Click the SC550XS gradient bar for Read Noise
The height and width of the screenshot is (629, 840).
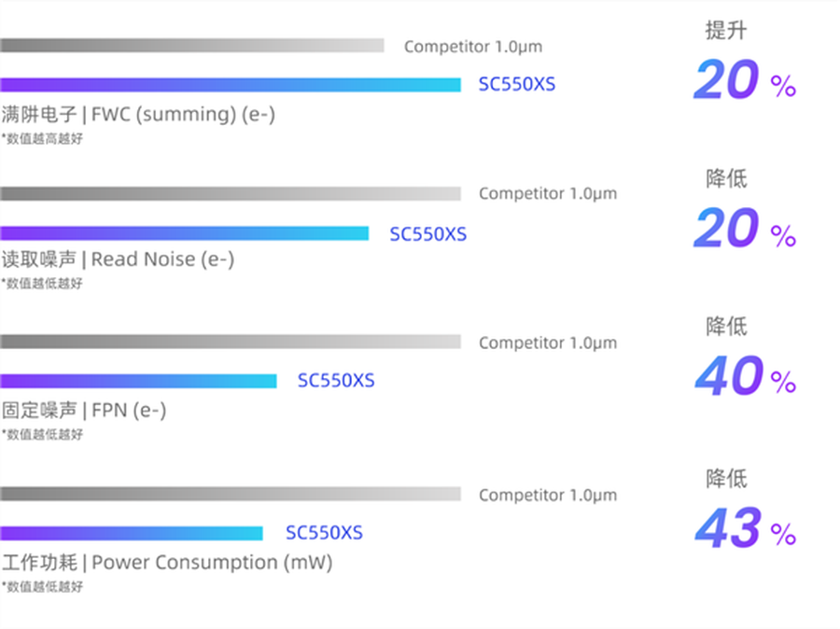point(184,233)
